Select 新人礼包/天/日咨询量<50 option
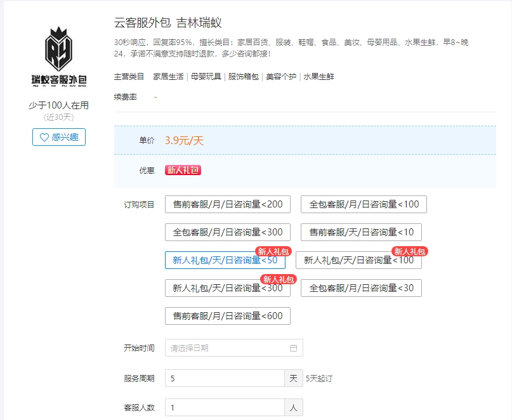The height and width of the screenshot is (420, 512). [x=225, y=260]
